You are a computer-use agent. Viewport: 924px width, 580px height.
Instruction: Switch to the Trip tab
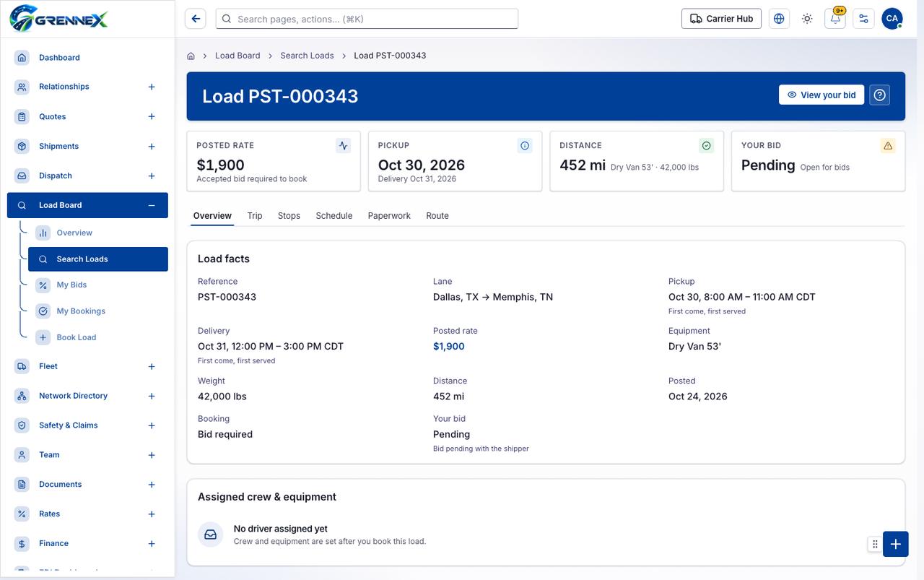click(x=255, y=216)
